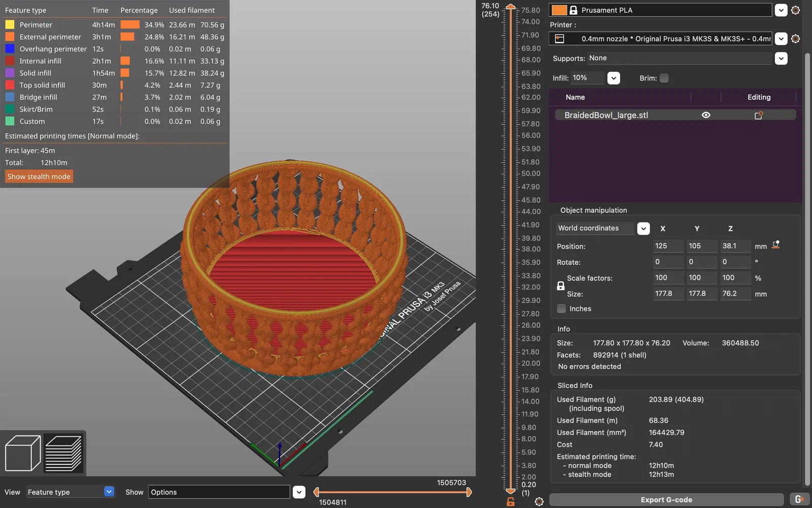The width and height of the screenshot is (812, 508).
Task: Enable the Inches checkbox
Action: click(x=561, y=308)
